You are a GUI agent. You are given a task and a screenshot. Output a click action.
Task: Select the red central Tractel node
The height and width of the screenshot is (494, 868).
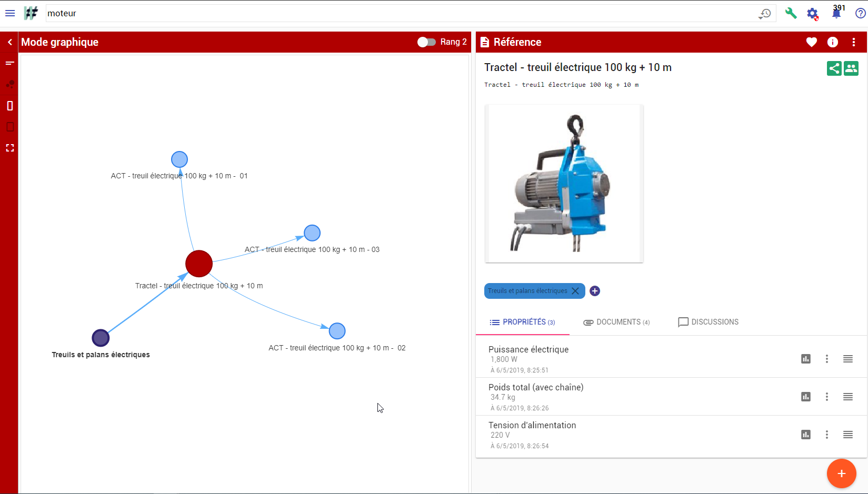point(199,264)
